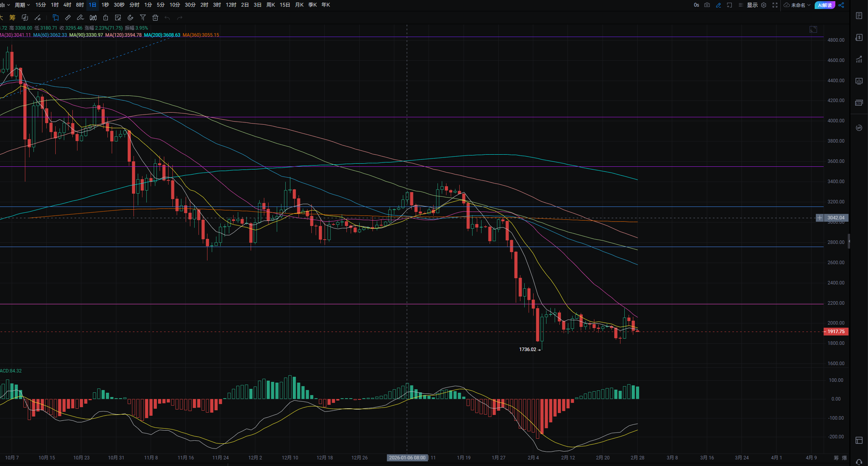Click the AI解读 button
This screenshot has height=466, width=868.
click(x=824, y=5)
